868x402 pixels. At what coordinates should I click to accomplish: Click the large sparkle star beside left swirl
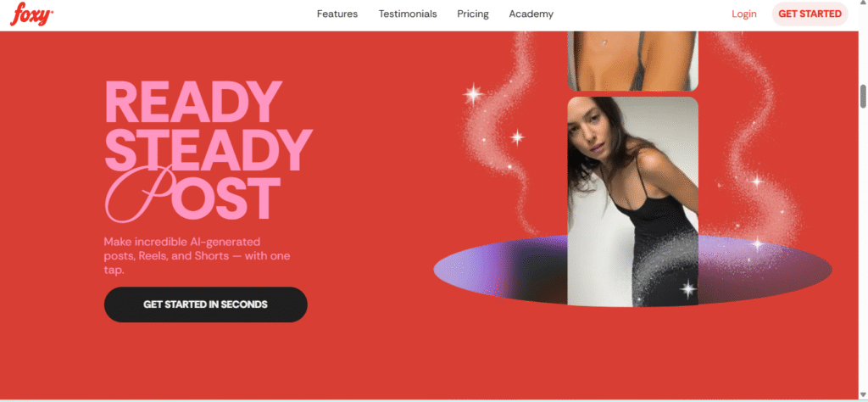click(x=473, y=94)
